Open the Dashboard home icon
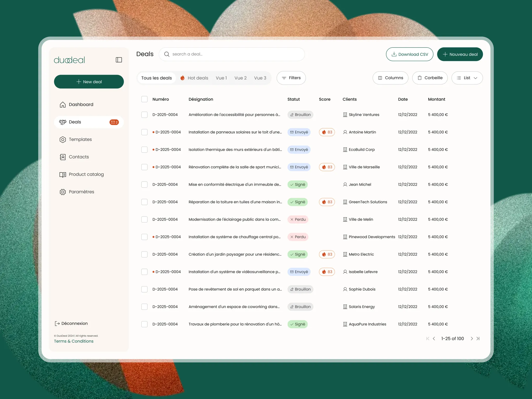The width and height of the screenshot is (532, 399). [x=63, y=104]
